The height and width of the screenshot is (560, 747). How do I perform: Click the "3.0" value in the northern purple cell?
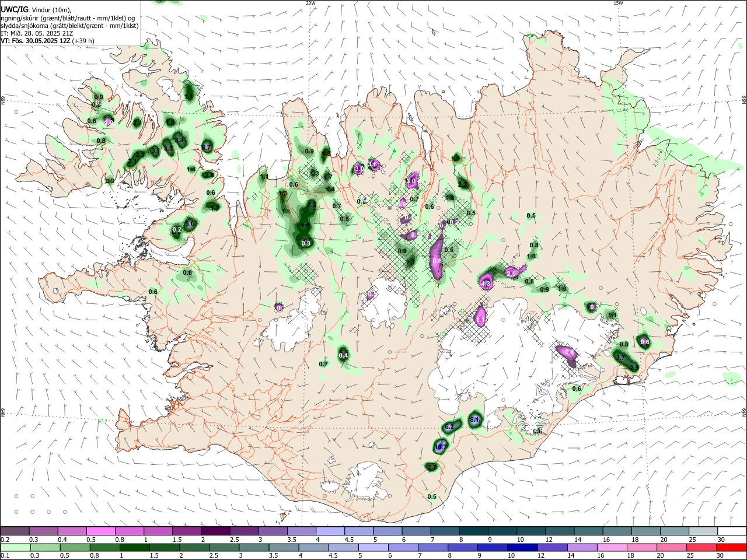click(359, 169)
